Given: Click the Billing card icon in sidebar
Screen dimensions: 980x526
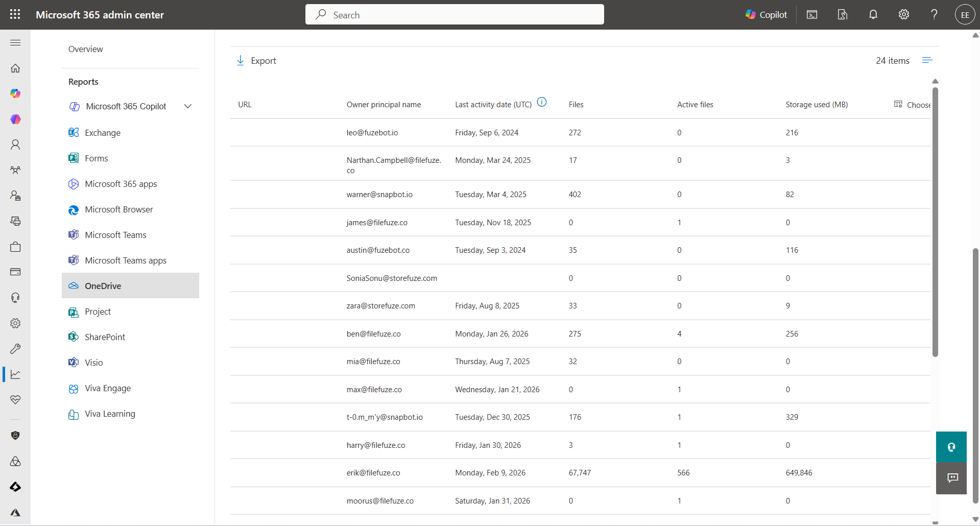Looking at the screenshot, I should coord(15,272).
